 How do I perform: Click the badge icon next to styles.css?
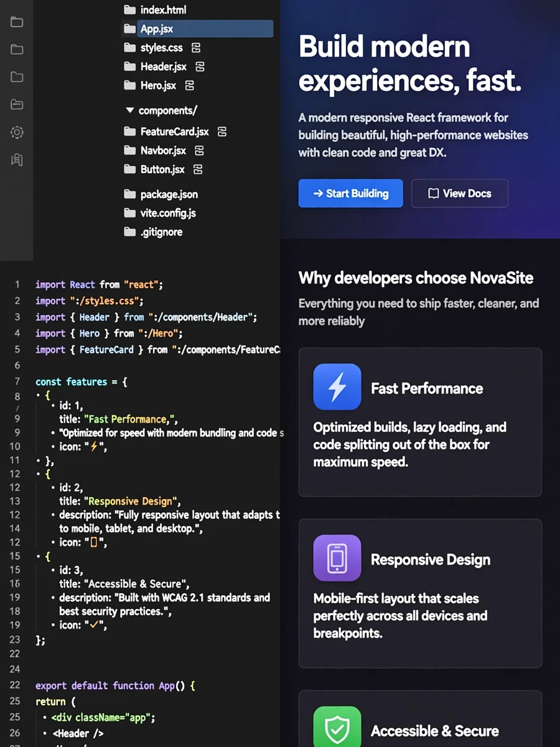[196, 48]
